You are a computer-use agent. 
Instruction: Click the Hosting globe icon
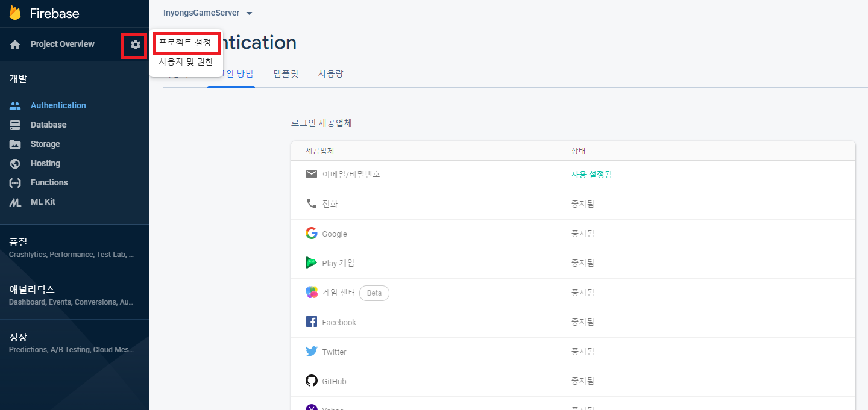pyautogui.click(x=15, y=163)
